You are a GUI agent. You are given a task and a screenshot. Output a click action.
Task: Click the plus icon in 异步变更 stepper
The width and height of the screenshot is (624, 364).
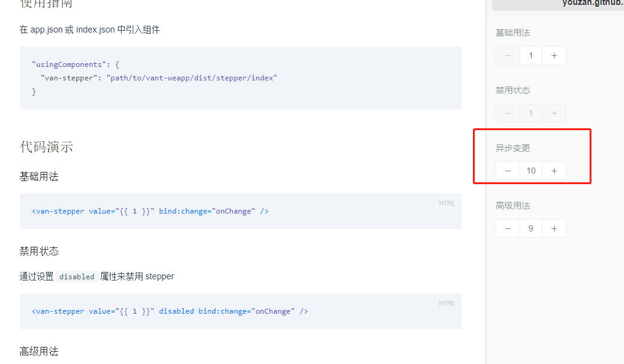(x=554, y=170)
